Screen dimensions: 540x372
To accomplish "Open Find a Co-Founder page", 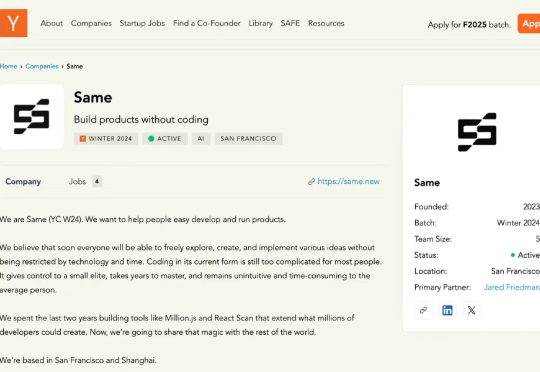I will [207, 23].
